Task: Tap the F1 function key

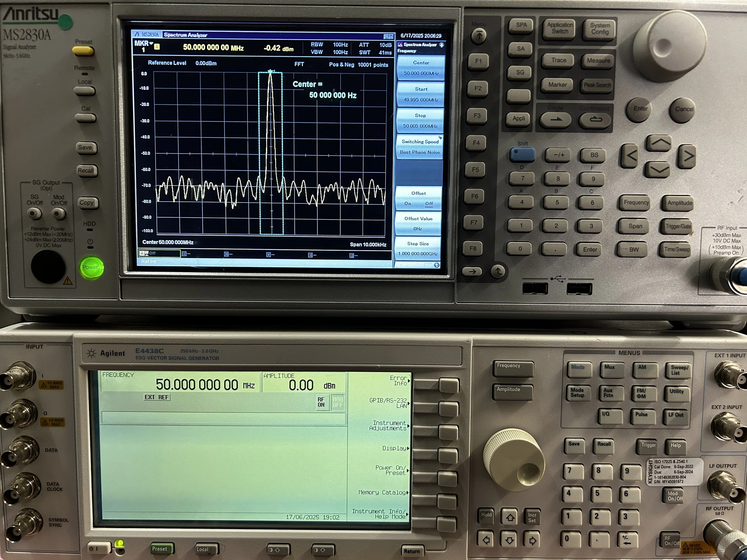Action: [478, 62]
